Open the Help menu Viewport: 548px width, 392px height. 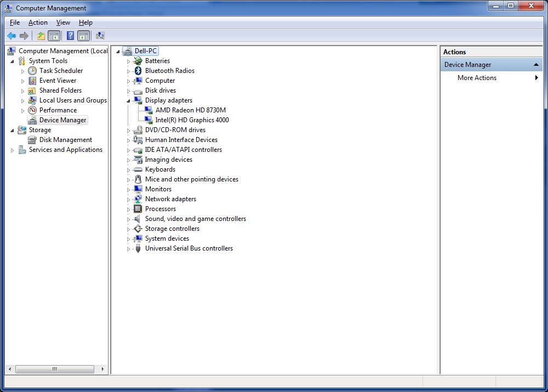[85, 22]
